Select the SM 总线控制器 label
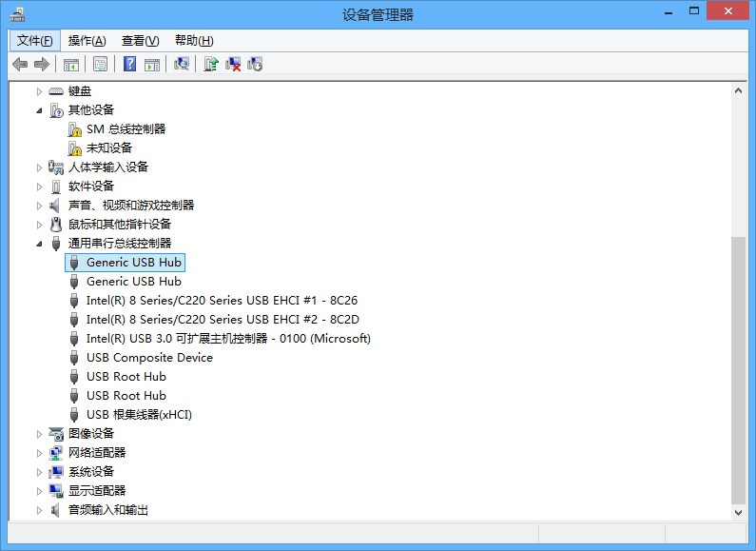The image size is (756, 551). tap(126, 129)
